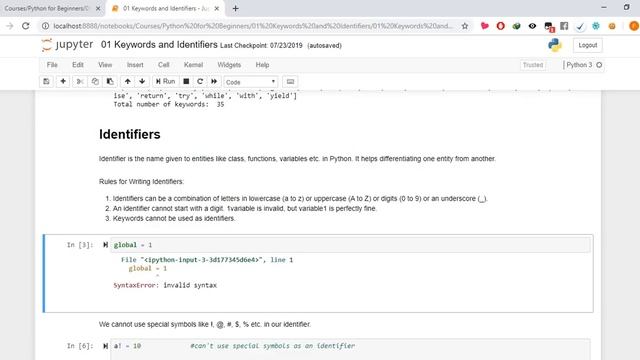Screen dimensions: 640x360
Task: Reload the page
Action: pyautogui.click(x=26, y=26)
